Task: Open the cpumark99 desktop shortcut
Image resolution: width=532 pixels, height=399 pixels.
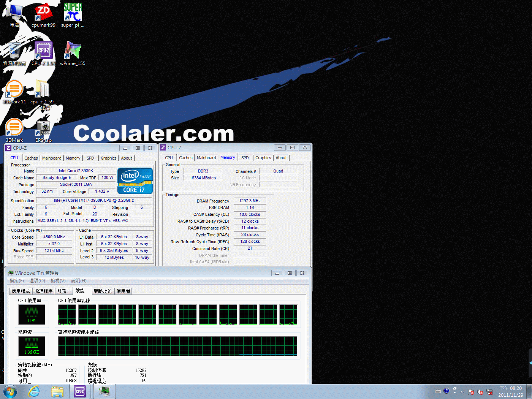Action: 43,15
